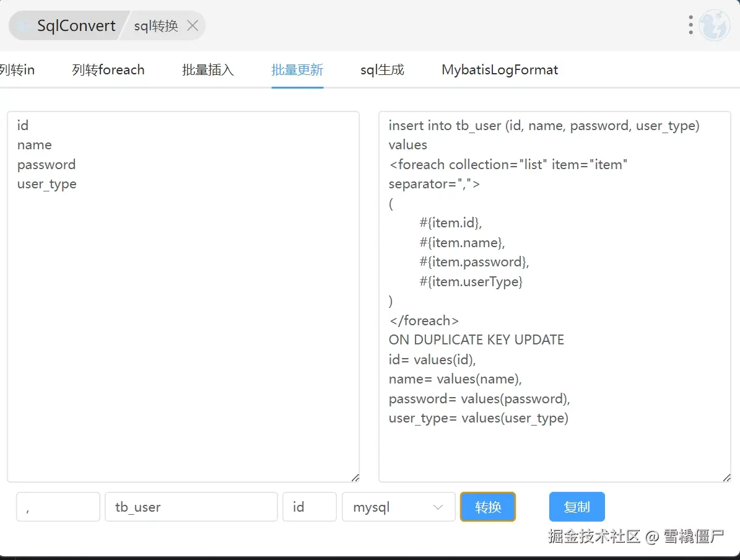Click the tb_user table name field
Image resolution: width=740 pixels, height=560 pixels.
[x=191, y=507]
